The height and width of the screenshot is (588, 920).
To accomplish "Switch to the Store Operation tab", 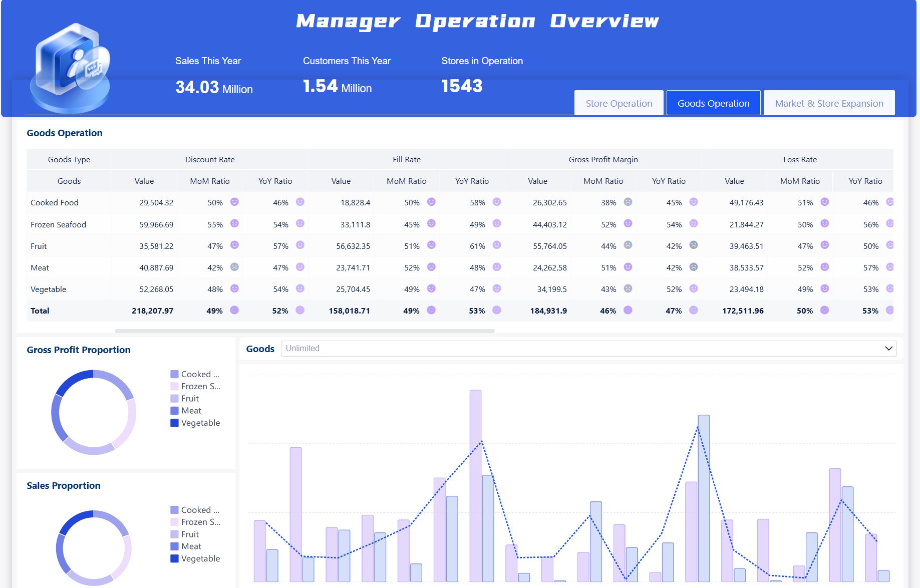I will pyautogui.click(x=619, y=103).
